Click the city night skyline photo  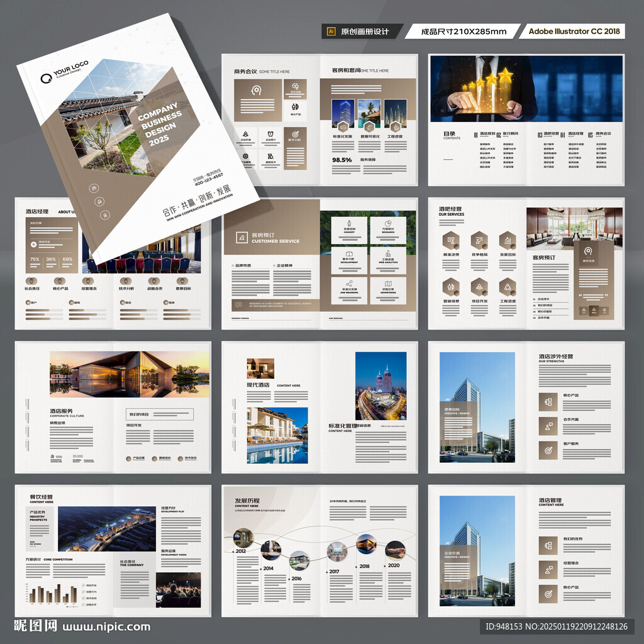point(380,386)
